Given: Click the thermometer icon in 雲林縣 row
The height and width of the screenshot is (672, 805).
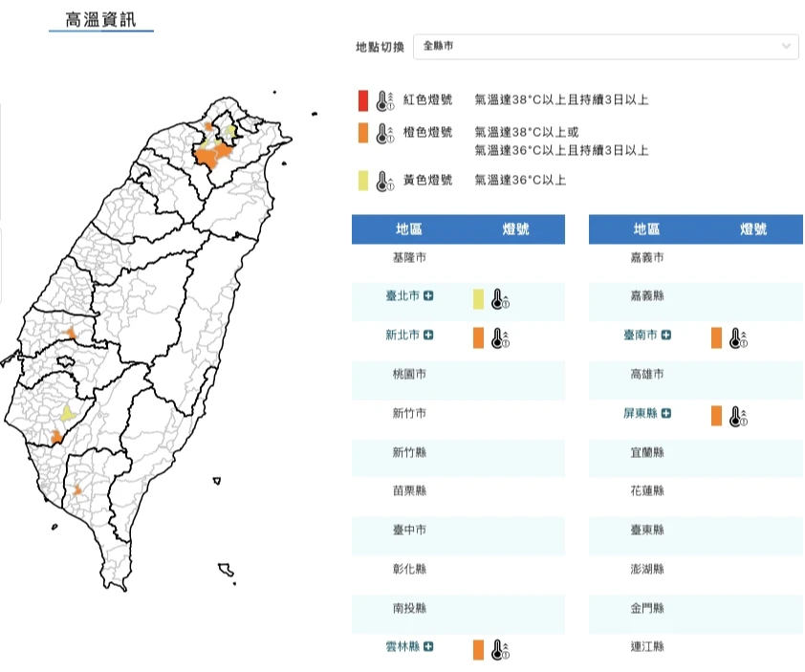Looking at the screenshot, I should pos(500,650).
